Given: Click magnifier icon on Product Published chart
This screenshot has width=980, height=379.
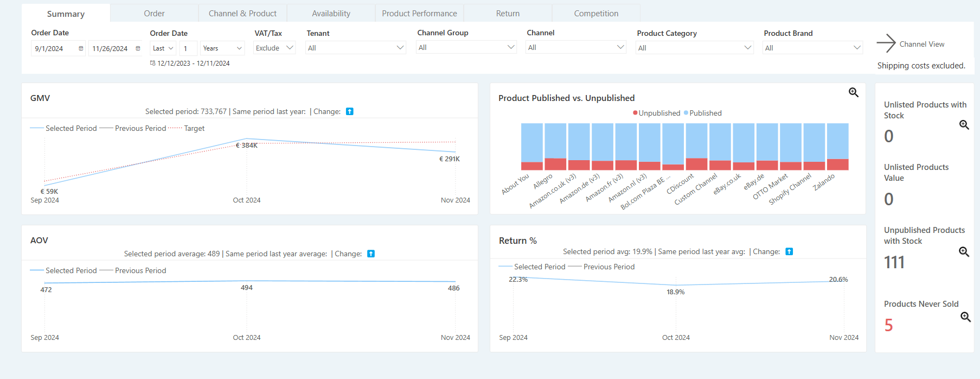Looking at the screenshot, I should pyautogui.click(x=853, y=92).
